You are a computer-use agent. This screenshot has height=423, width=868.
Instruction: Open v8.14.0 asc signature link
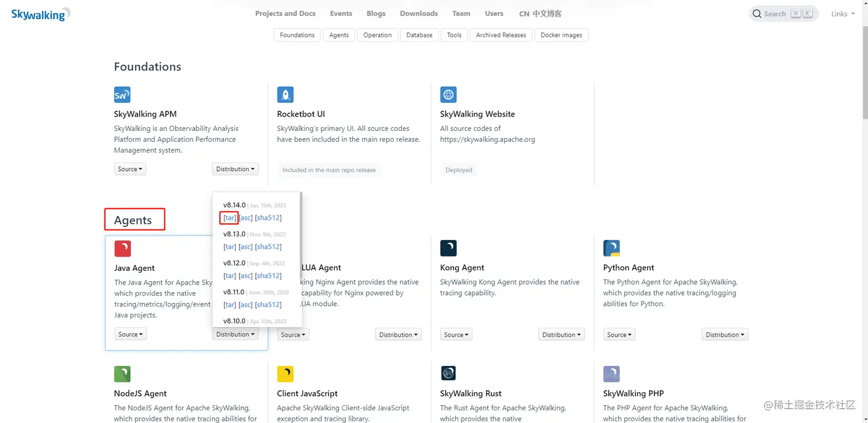coord(246,218)
